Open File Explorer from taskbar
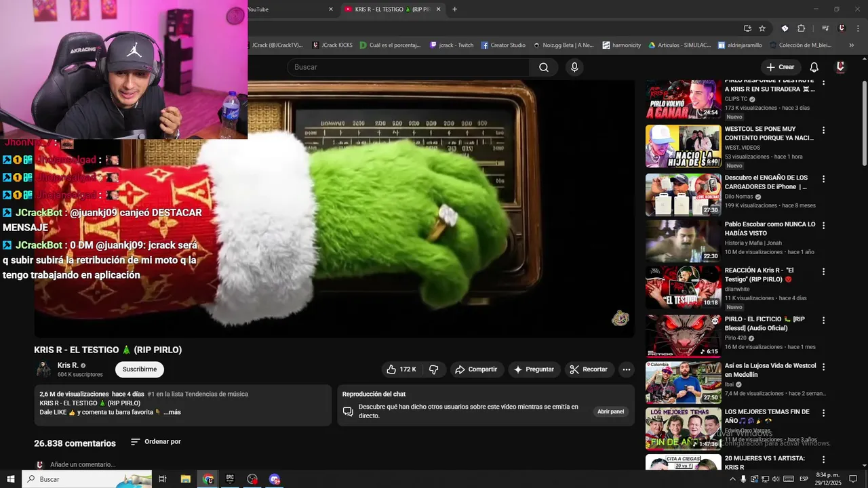Viewport: 868px width, 488px height. pos(186,479)
